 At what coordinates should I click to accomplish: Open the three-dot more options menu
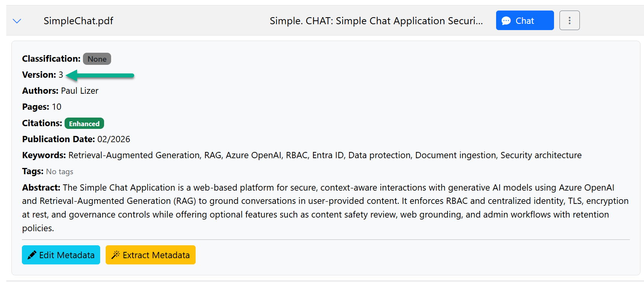(x=569, y=21)
